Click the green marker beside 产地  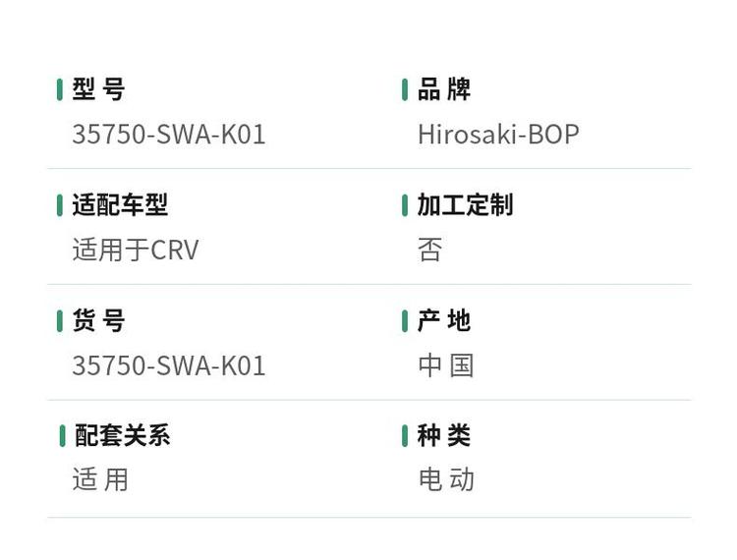pyautogui.click(x=405, y=321)
